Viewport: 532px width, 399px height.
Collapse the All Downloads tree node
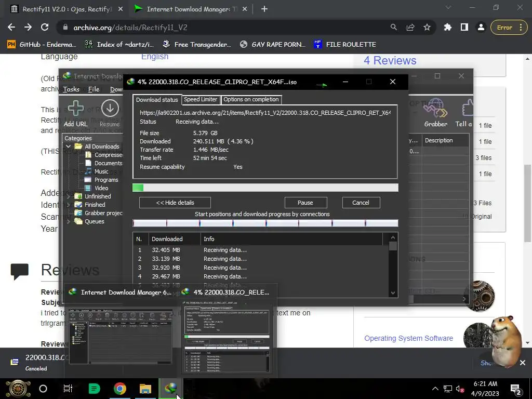coord(68,147)
